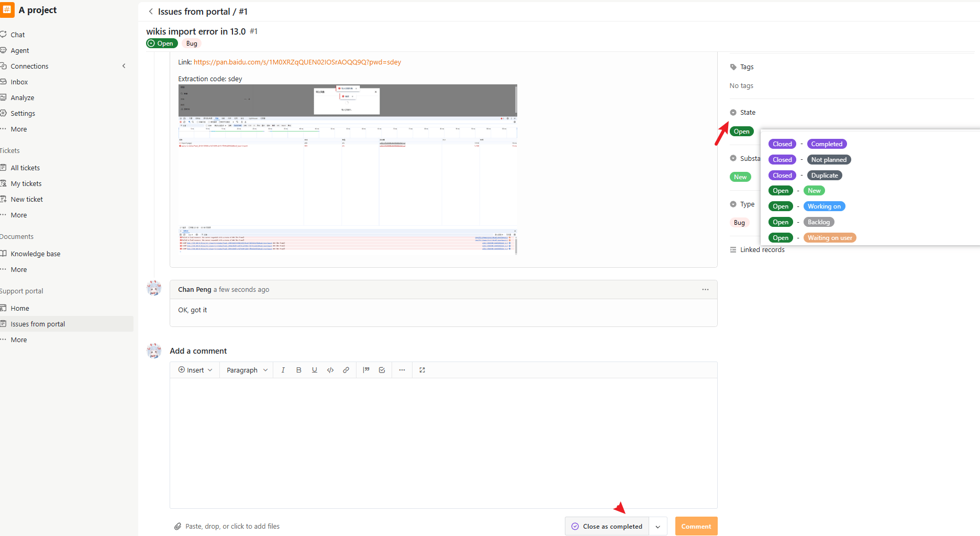The image size is (980, 536).
Task: Select Open - New state option
Action: 797,191
